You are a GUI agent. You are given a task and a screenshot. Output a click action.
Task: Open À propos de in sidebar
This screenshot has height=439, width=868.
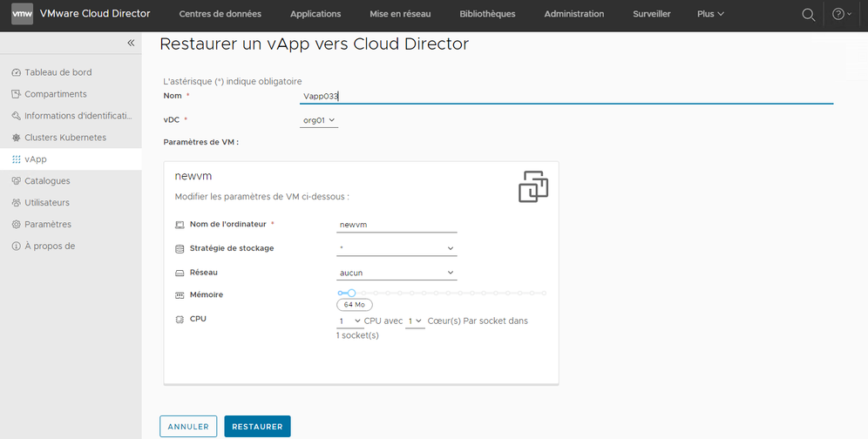71,247
